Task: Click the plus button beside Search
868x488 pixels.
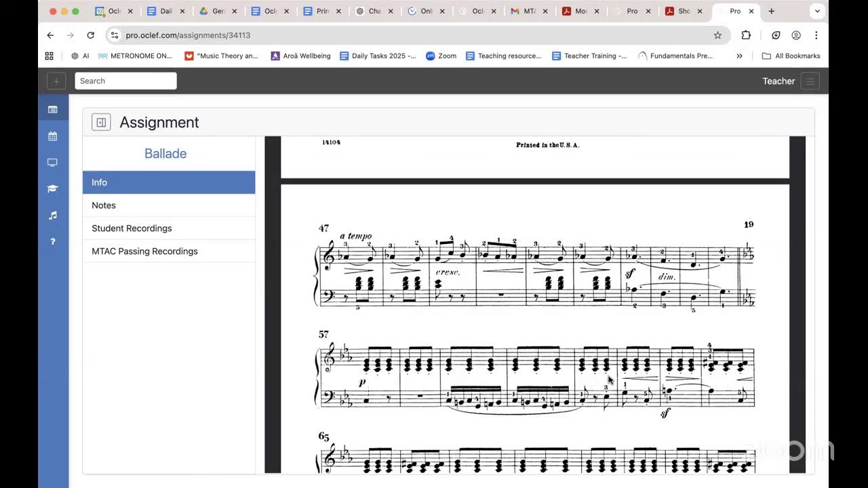Action: 56,81
